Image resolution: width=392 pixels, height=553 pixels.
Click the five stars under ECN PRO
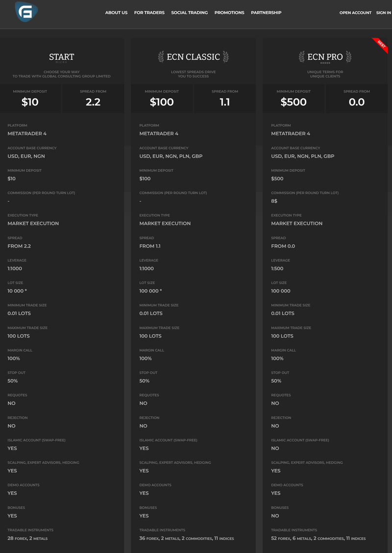tap(325, 64)
